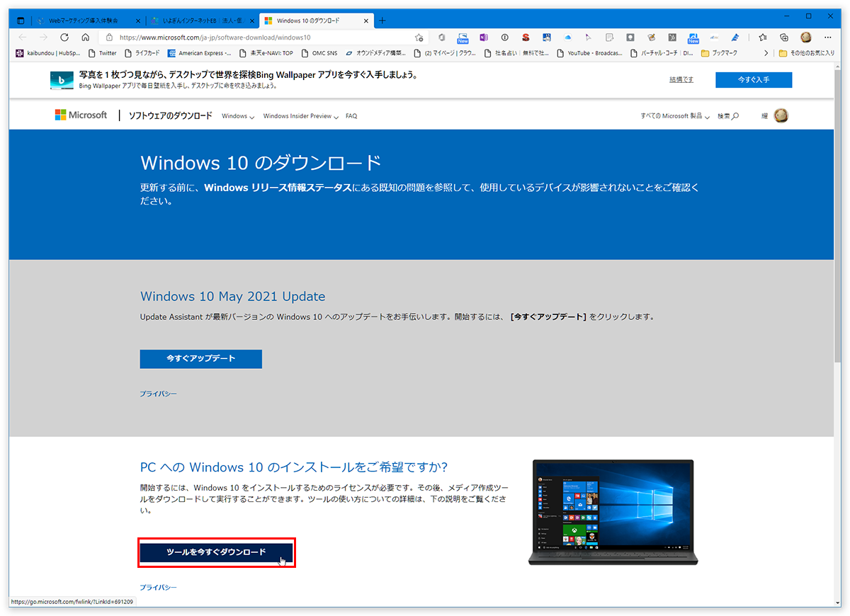The width and height of the screenshot is (850, 616).
Task: Add this page to favorites star
Action: 419,38
